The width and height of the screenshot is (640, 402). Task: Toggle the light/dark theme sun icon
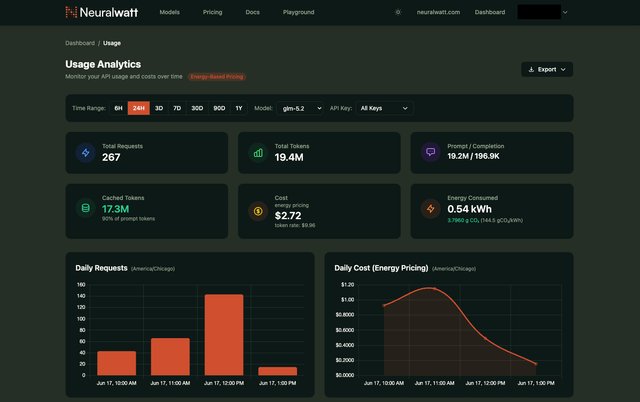click(398, 12)
